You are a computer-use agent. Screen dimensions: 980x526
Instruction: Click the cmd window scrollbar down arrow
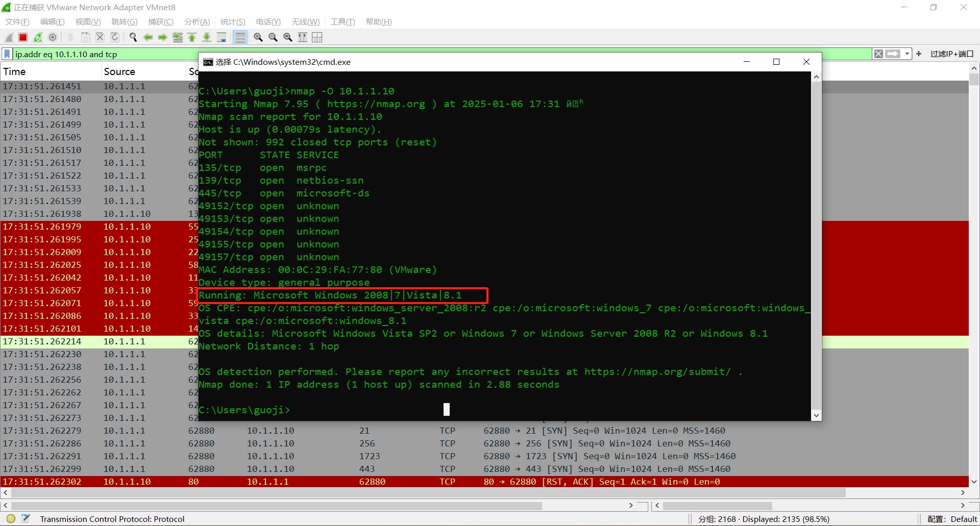click(x=816, y=415)
